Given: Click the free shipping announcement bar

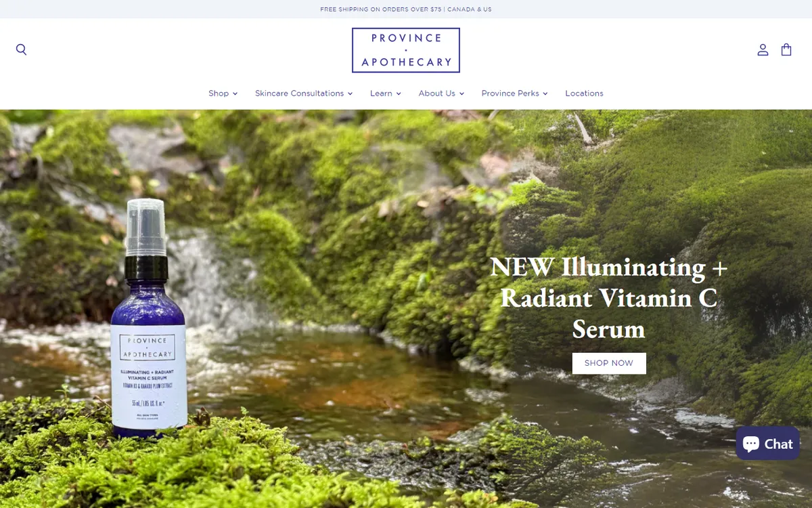Looking at the screenshot, I should pyautogui.click(x=406, y=9).
